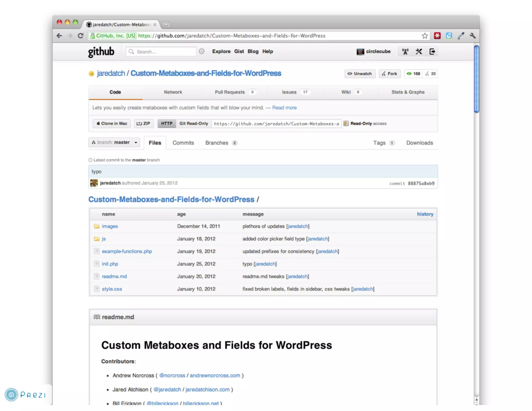This screenshot has width=532, height=411.
Task: Click the page vertical scrollbar thumb
Action: tap(476, 79)
